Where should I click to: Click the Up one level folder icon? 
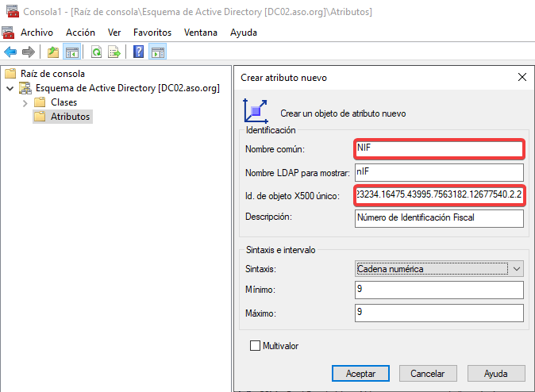tap(53, 52)
